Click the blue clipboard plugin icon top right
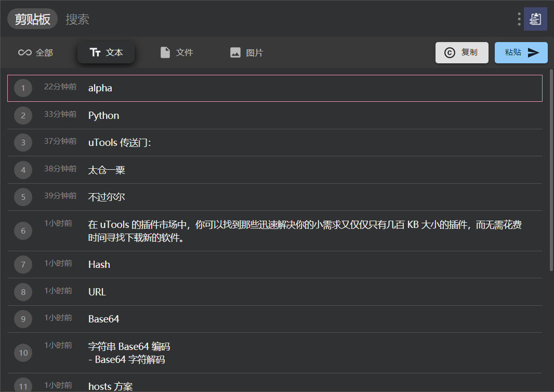The width and height of the screenshot is (554, 392). [535, 19]
